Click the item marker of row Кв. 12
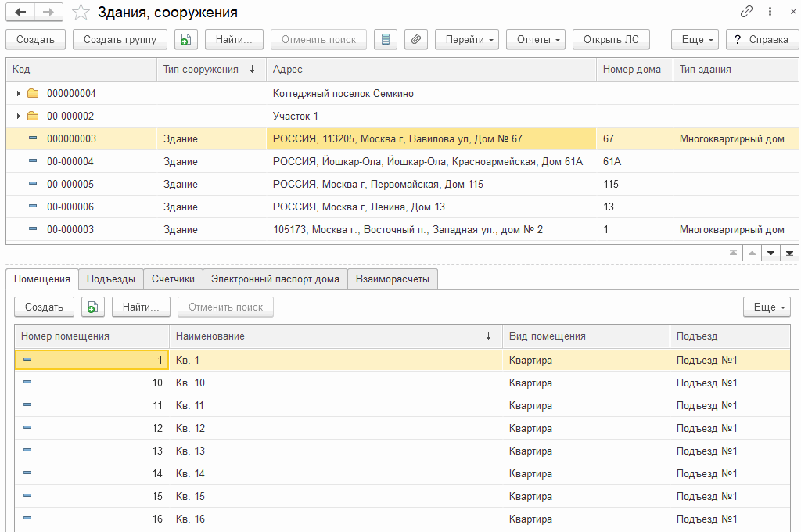This screenshot has height=532, width=801. (x=27, y=427)
